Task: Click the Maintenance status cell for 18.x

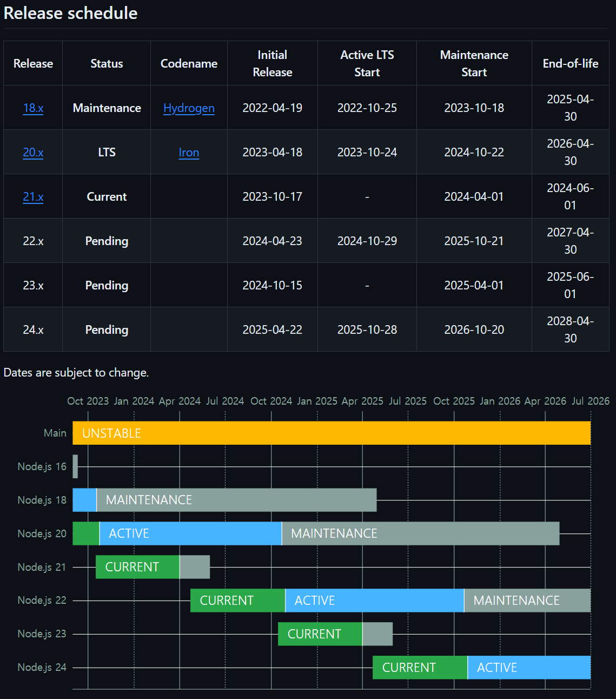Action: (107, 108)
